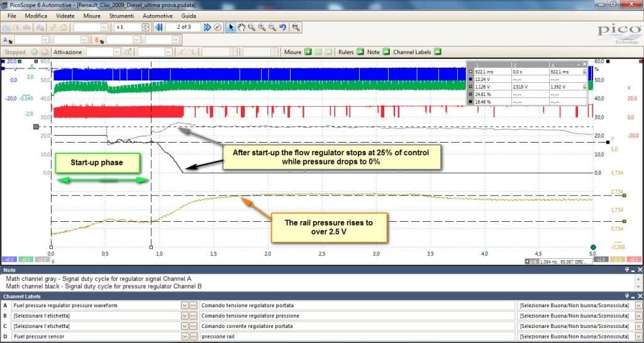Click the zoom in magnifier icon
The image size is (644, 343).
point(262,28)
